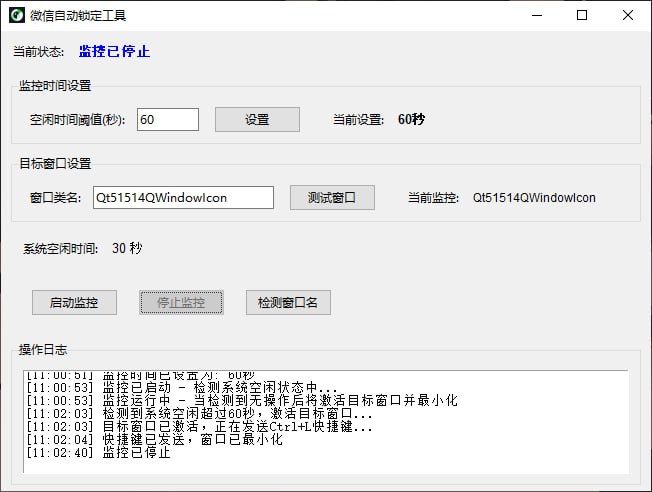Image resolution: width=652 pixels, height=492 pixels.
Task: Click log line [11:02:03] 目标窗口已激活
Action: pyautogui.click(x=199, y=427)
